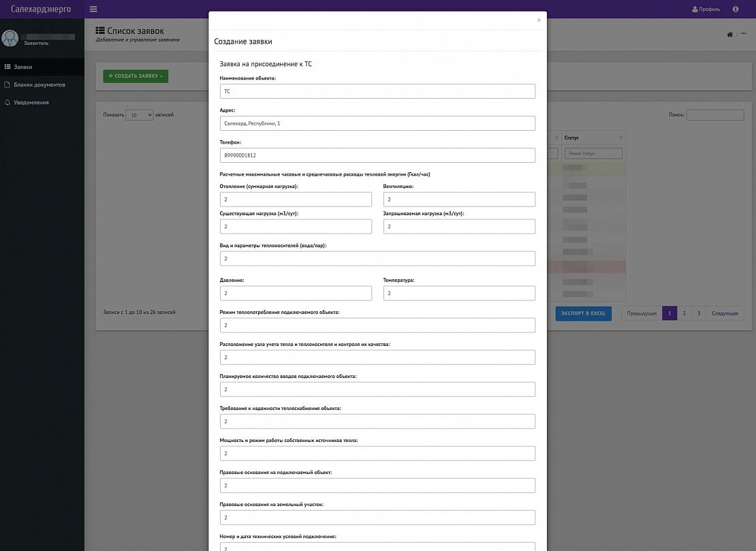This screenshot has width=756, height=551.
Task: Open Уведомления in the sidebar
Action: (x=31, y=102)
